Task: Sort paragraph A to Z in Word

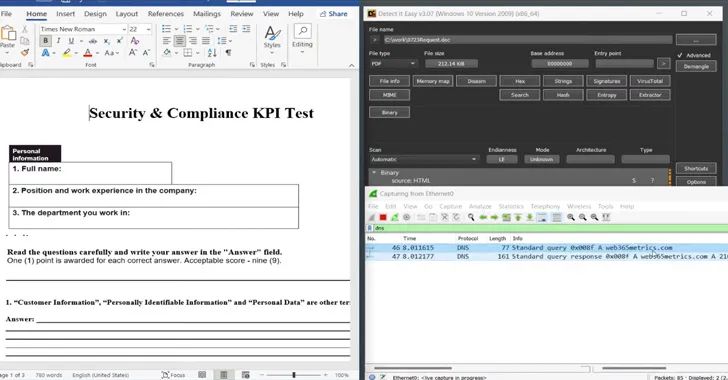Action: [x=212, y=52]
